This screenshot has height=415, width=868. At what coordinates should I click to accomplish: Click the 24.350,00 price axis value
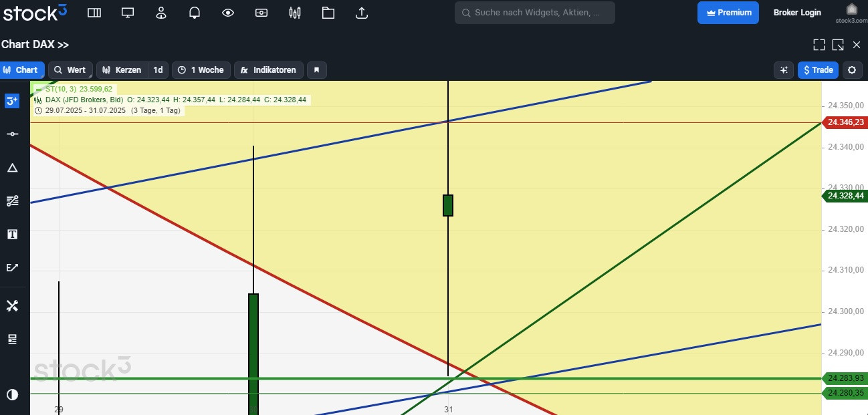846,106
